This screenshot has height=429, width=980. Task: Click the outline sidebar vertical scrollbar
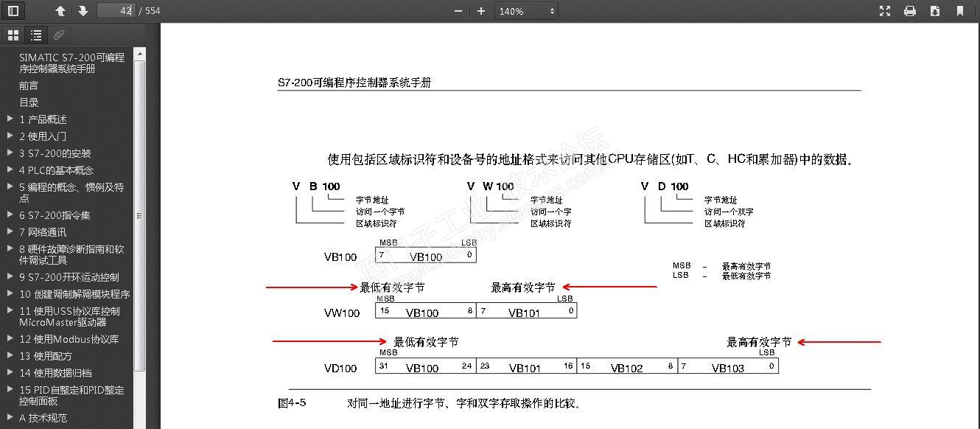click(x=140, y=215)
